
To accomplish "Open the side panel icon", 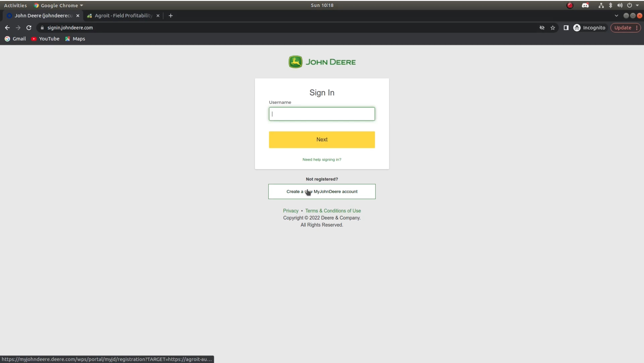I will tap(566, 28).
